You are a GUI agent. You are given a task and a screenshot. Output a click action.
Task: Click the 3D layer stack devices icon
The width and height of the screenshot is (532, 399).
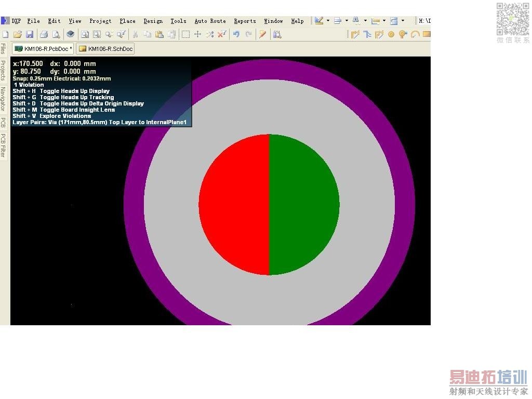coord(70,34)
